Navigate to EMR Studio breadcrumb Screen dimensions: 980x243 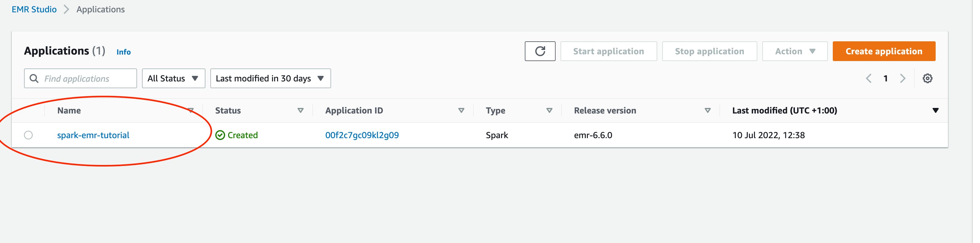click(34, 9)
